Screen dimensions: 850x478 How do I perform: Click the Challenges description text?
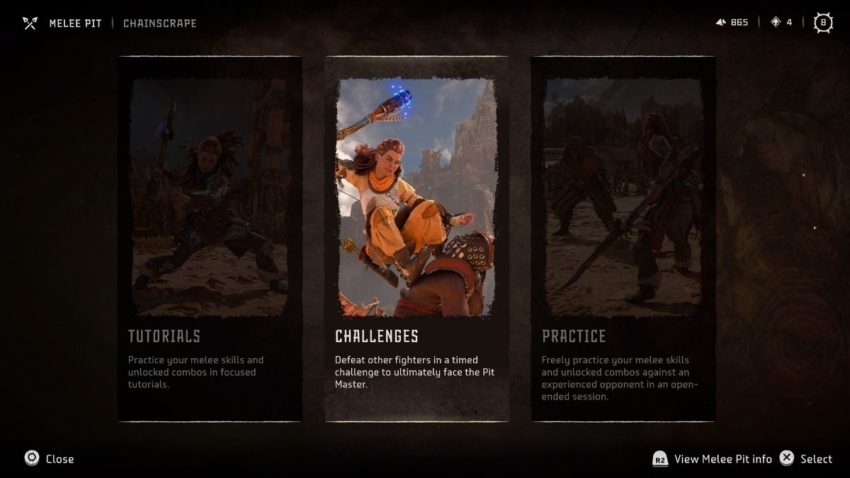(x=415, y=372)
